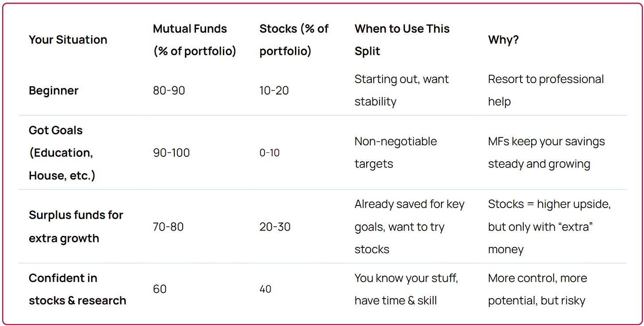
Task: Select the "Mutual Funds (% of portfolio)" header
Action: pos(195,40)
